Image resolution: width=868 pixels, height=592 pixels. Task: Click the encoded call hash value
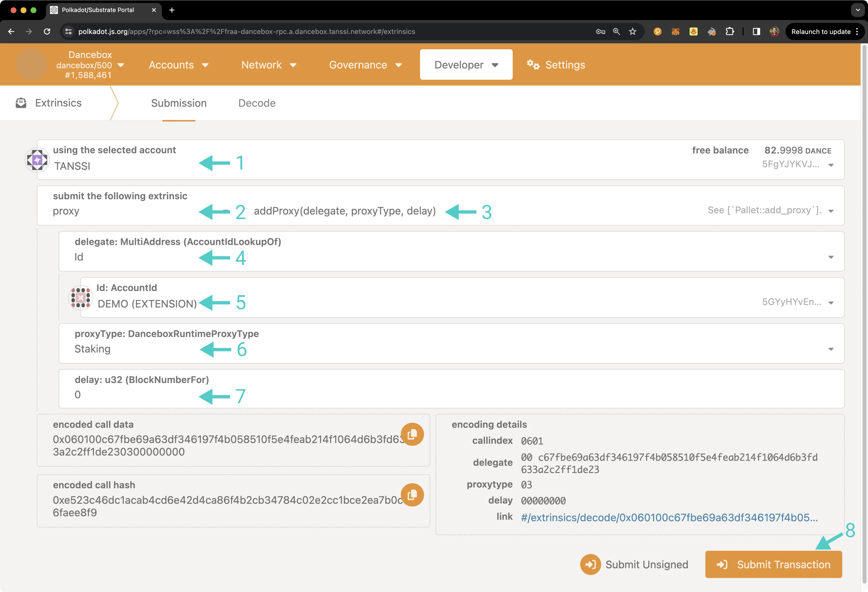[228, 506]
